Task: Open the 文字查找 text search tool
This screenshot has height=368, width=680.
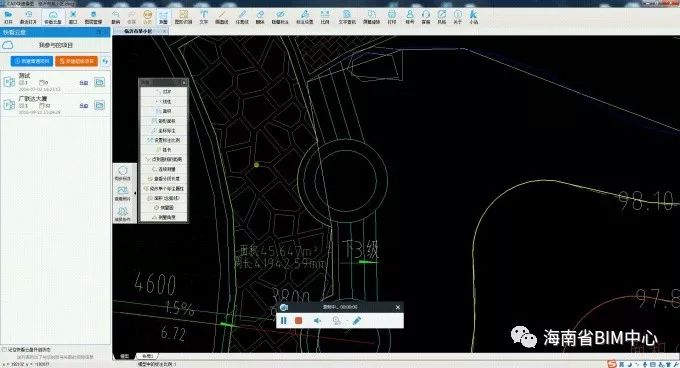Action: (x=347, y=17)
